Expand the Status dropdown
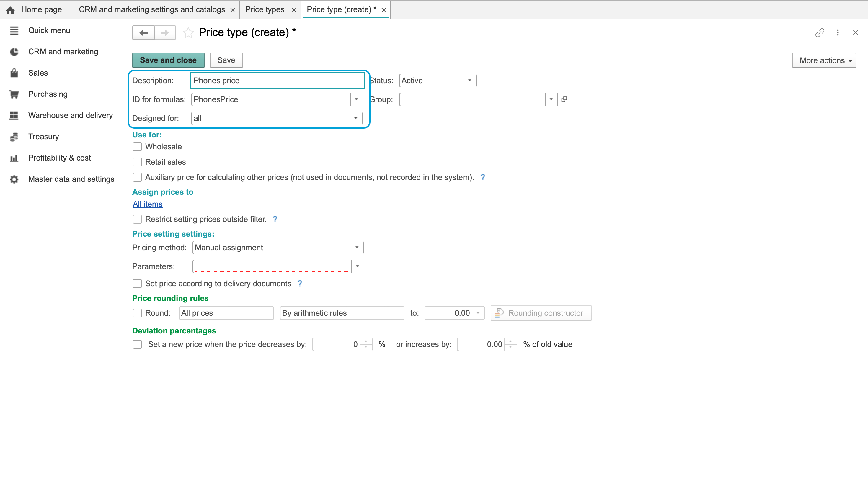The image size is (868, 478). (469, 81)
